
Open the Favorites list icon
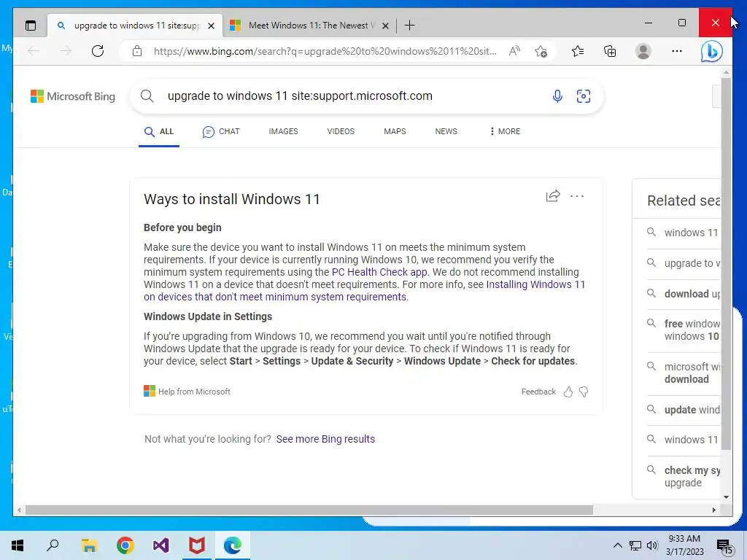point(578,51)
